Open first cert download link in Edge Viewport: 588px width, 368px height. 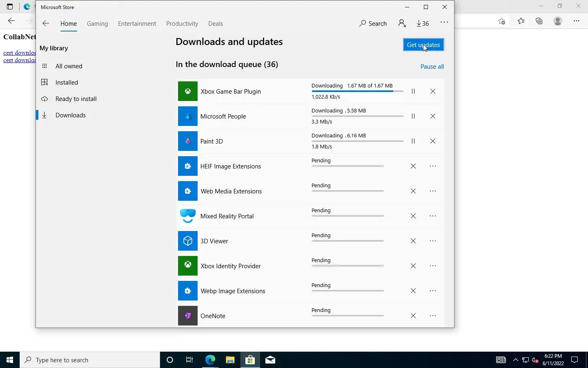[x=19, y=53]
